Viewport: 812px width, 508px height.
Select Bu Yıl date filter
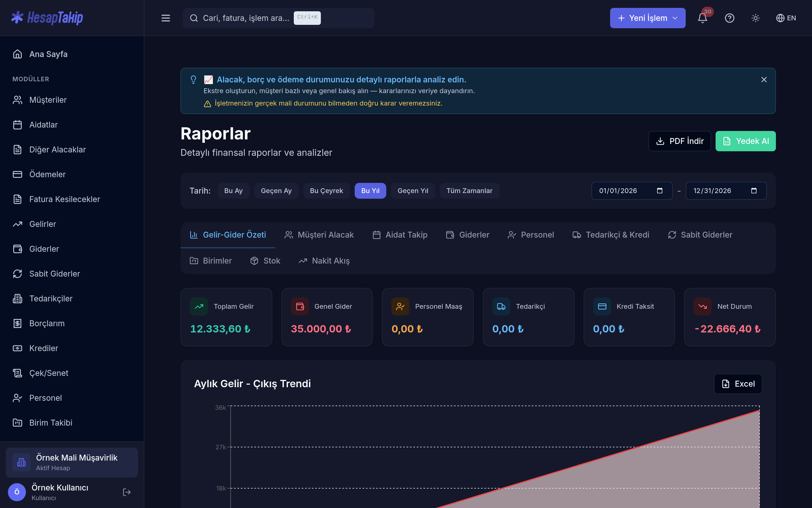pyautogui.click(x=370, y=191)
